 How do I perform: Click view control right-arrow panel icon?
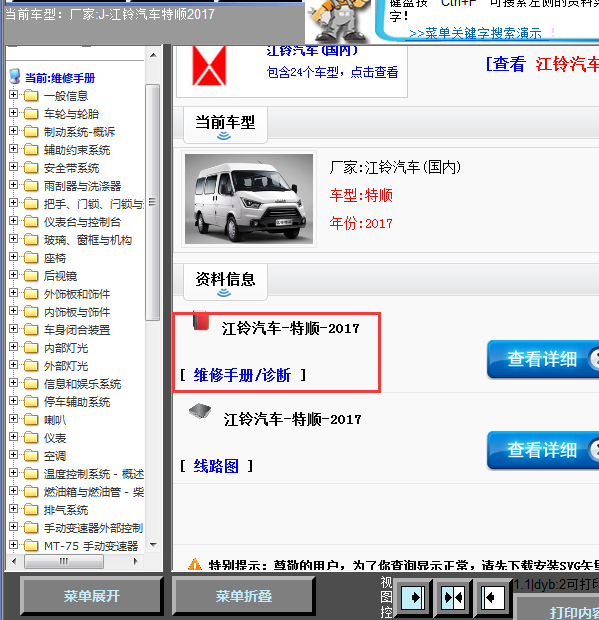pos(413,597)
